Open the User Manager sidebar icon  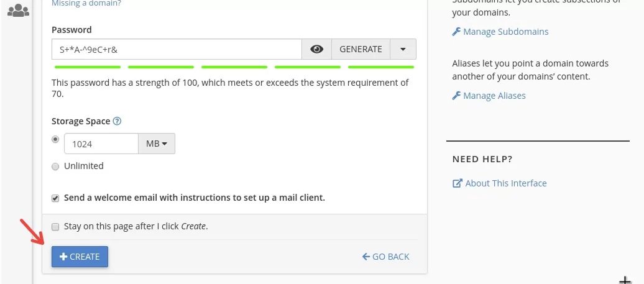coord(19,10)
